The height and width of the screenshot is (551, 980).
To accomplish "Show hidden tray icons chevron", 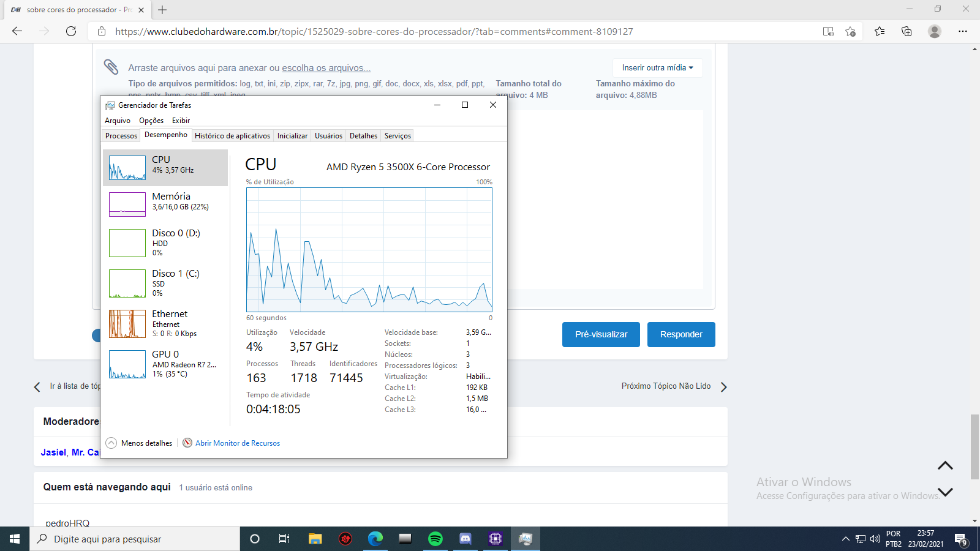I will click(x=846, y=539).
